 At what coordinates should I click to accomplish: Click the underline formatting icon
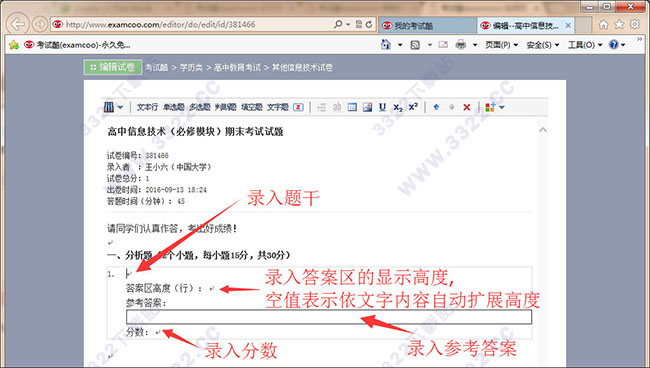[x=382, y=107]
